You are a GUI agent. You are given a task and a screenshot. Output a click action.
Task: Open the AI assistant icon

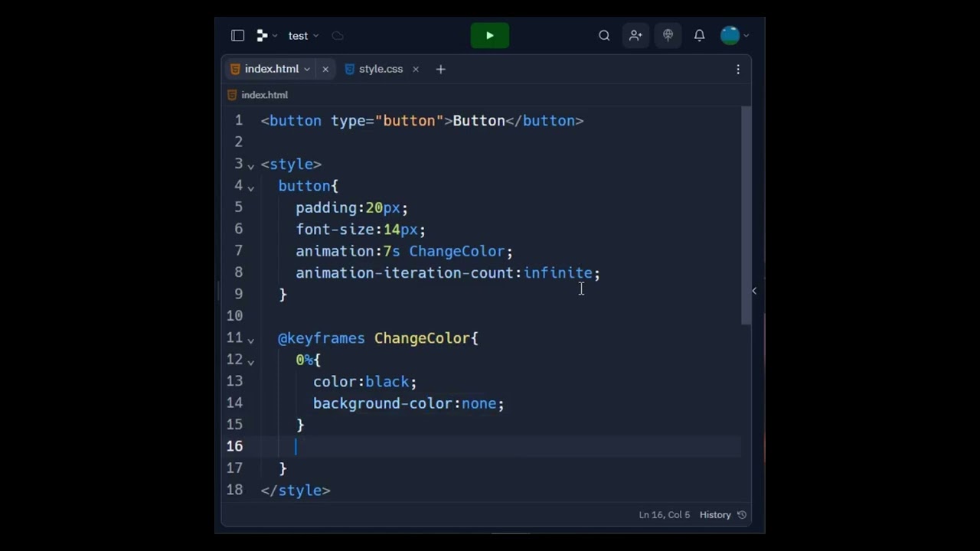click(668, 35)
